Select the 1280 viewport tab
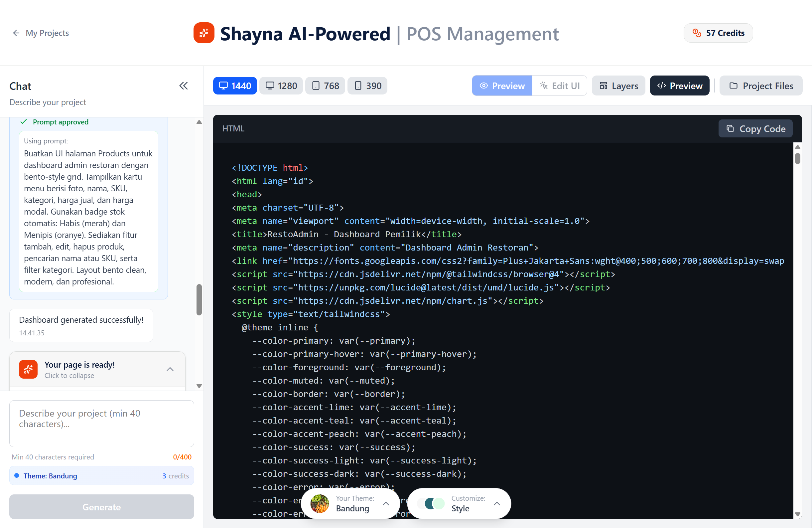 (281, 86)
